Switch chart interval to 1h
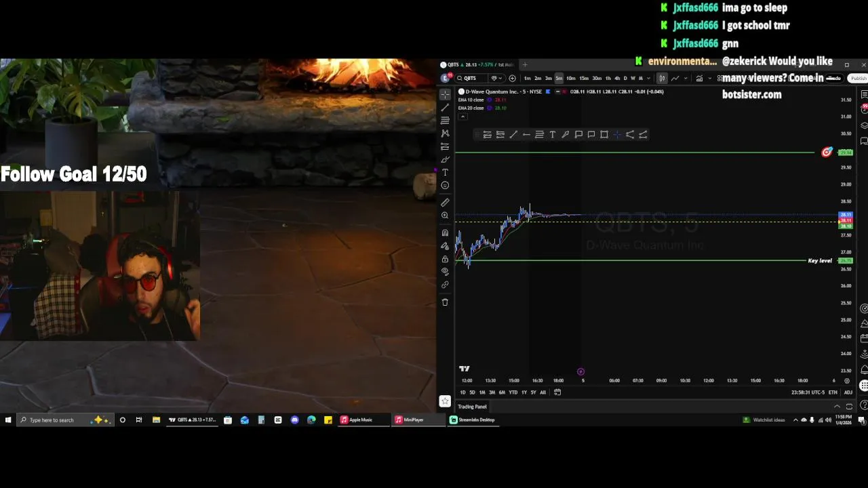The width and height of the screenshot is (868, 488). point(608,78)
